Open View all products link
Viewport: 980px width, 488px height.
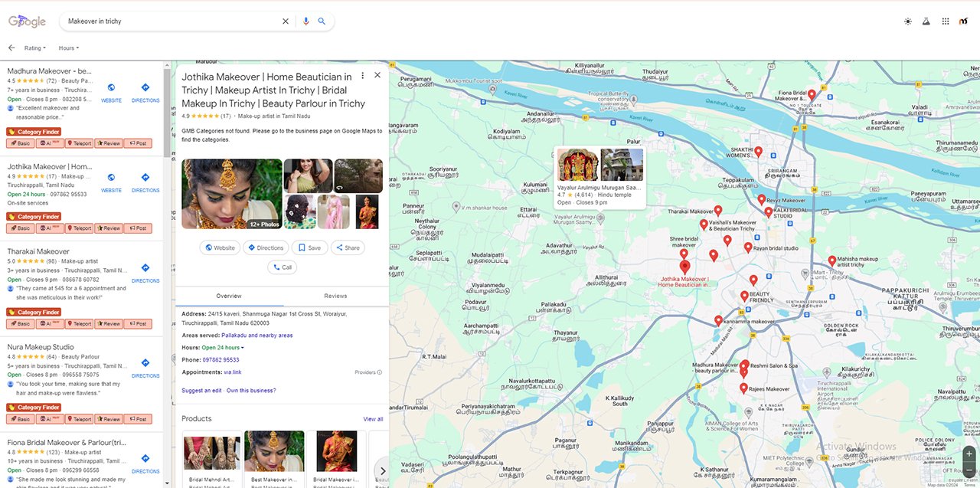pos(373,419)
